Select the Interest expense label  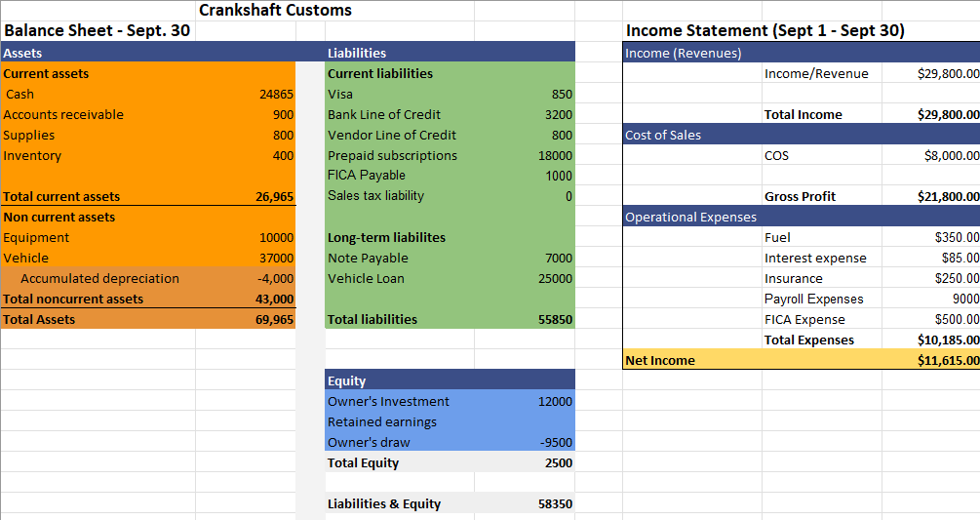(x=815, y=259)
